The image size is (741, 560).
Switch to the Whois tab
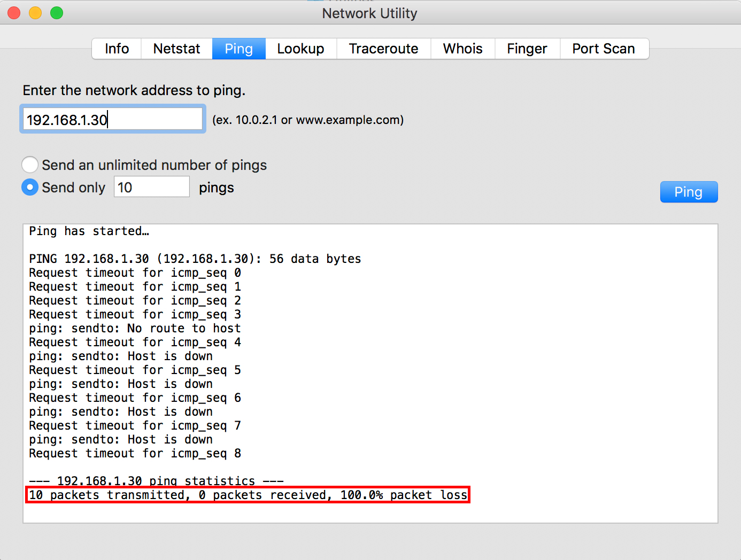(462, 49)
